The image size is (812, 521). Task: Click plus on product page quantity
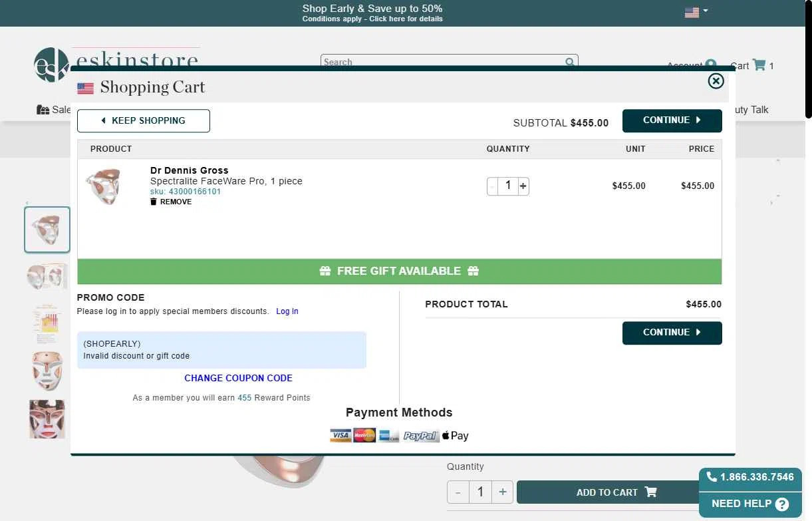503,492
